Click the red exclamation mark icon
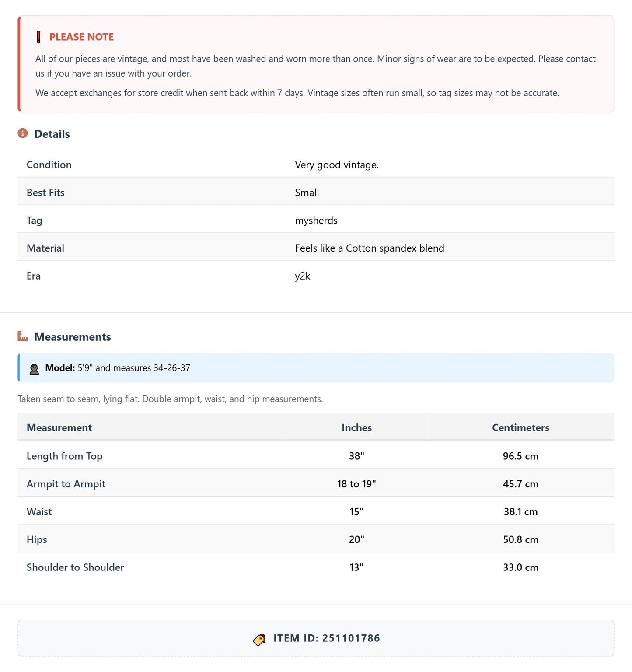This screenshot has width=632, height=672. click(38, 37)
